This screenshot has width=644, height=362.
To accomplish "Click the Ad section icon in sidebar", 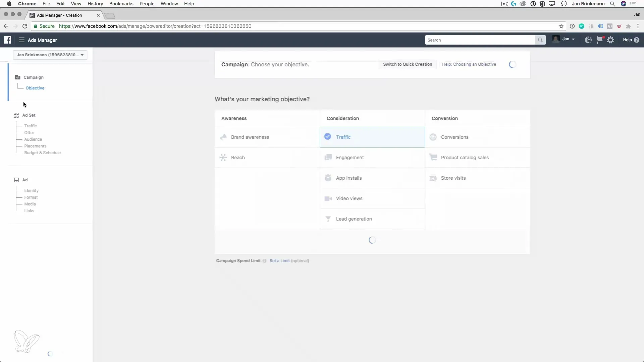I will tap(16, 180).
